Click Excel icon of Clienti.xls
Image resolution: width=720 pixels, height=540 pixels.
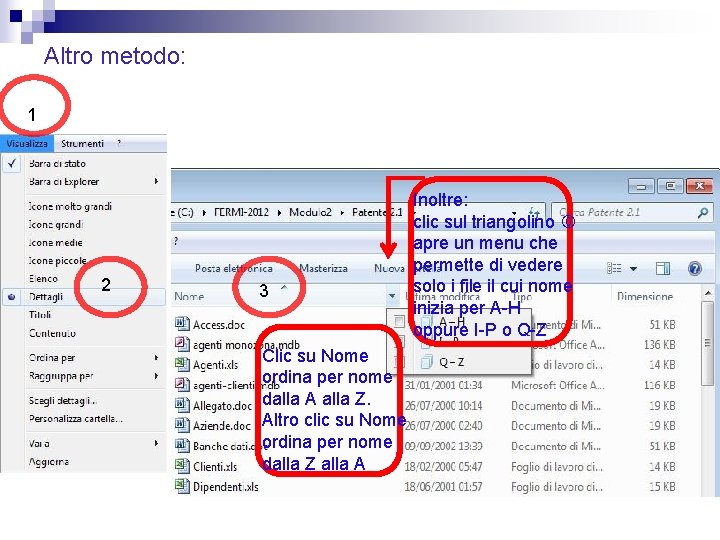click(182, 466)
